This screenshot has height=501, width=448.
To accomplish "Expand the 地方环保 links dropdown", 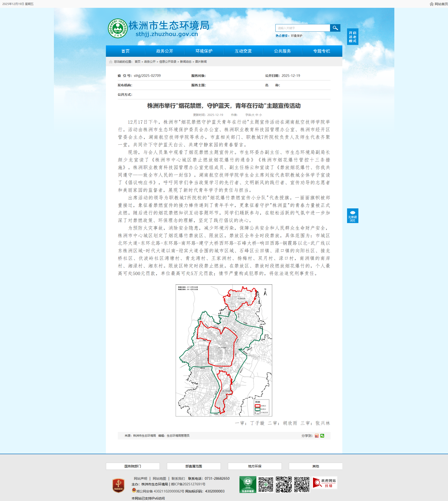I will tap(255, 466).
